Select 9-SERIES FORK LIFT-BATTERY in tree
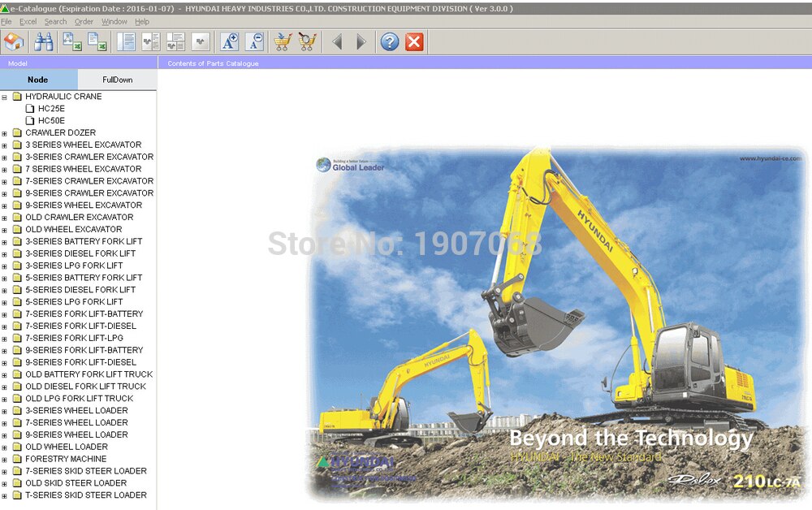Image resolution: width=812 pixels, height=510 pixels. (x=84, y=350)
